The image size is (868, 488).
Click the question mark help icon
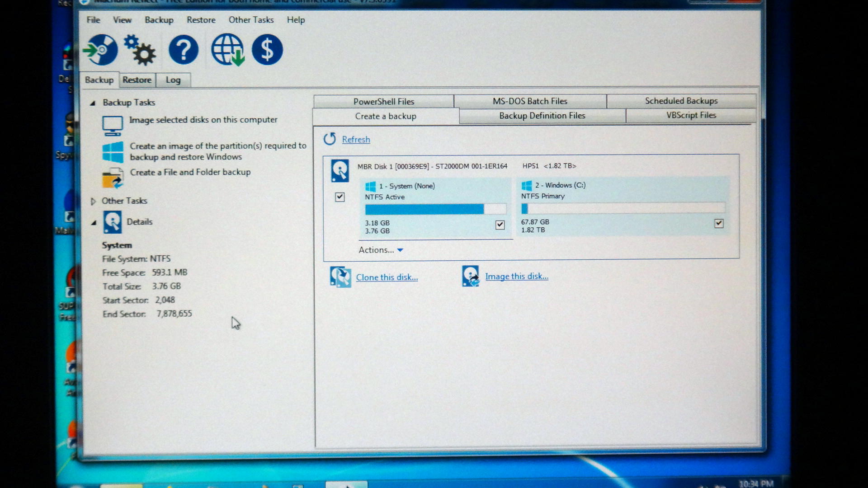point(184,50)
